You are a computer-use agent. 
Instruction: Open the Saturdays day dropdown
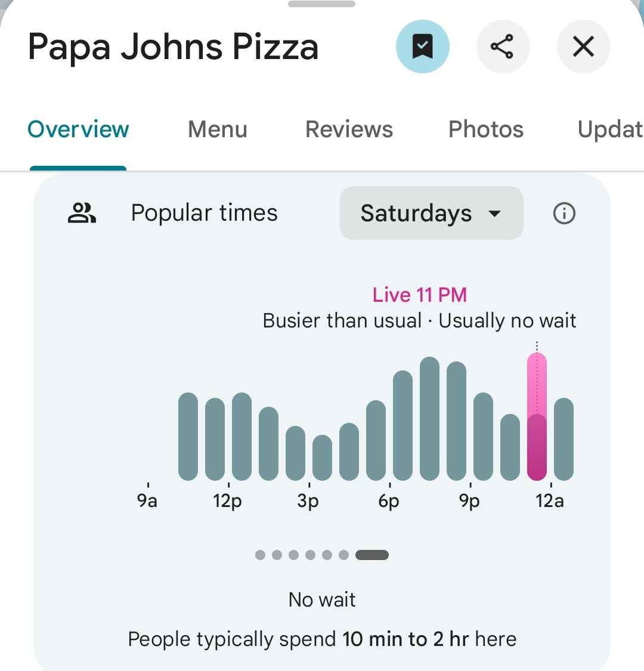click(431, 213)
